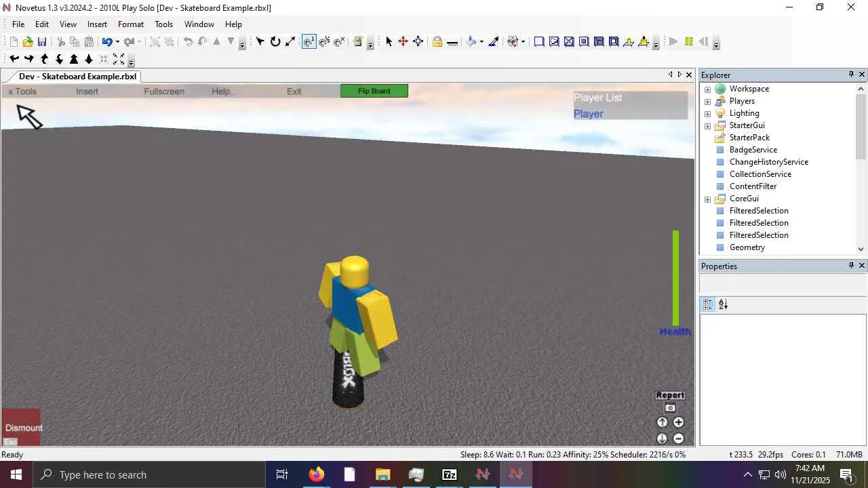Open the Insert menu in menu bar

click(97, 24)
